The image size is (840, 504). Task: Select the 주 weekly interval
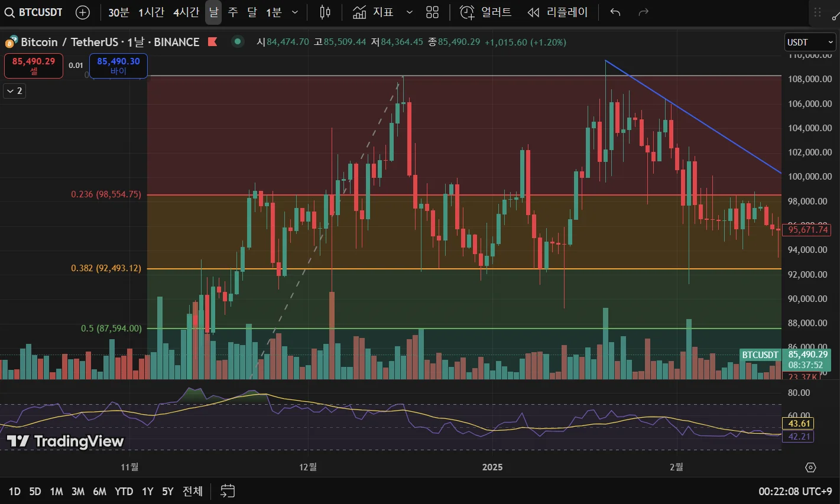(233, 12)
